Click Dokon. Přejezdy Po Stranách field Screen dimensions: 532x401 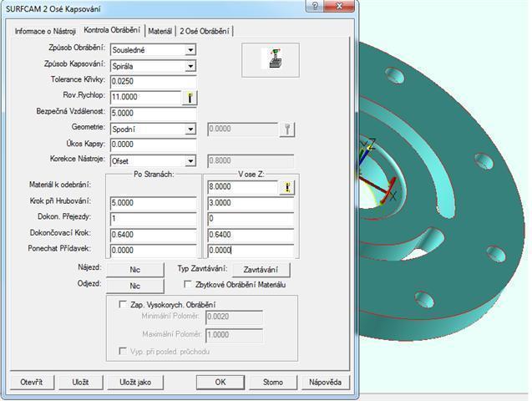tap(154, 219)
